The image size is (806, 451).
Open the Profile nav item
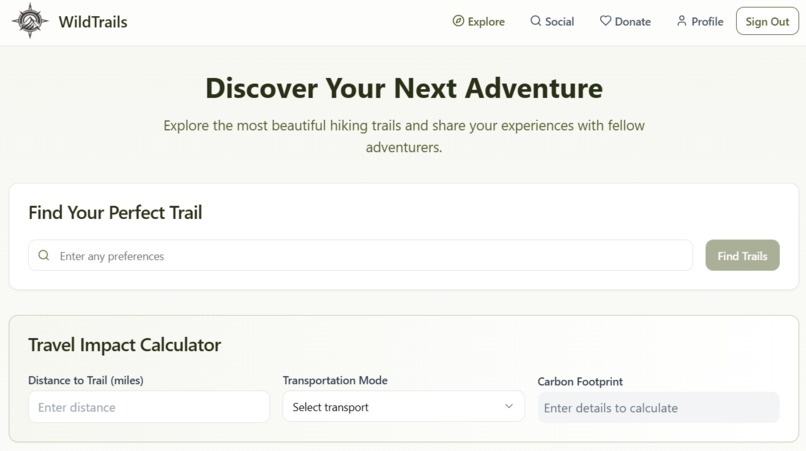pyautogui.click(x=700, y=21)
